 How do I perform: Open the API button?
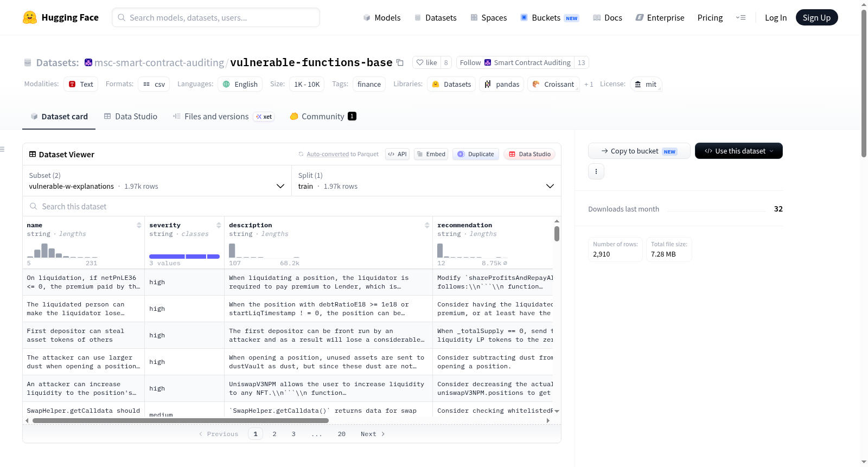[x=397, y=154]
